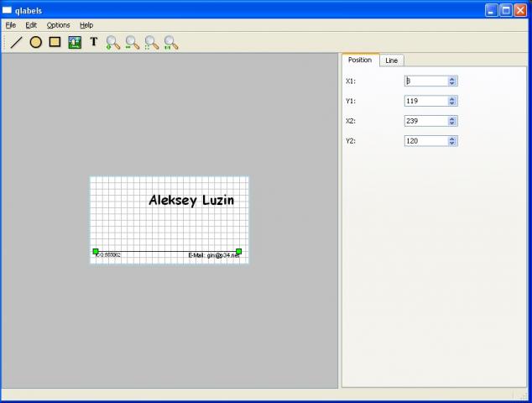This screenshot has height=403, width=532.
Task: Click the Zoom Out magnifier icon
Action: pos(133,42)
